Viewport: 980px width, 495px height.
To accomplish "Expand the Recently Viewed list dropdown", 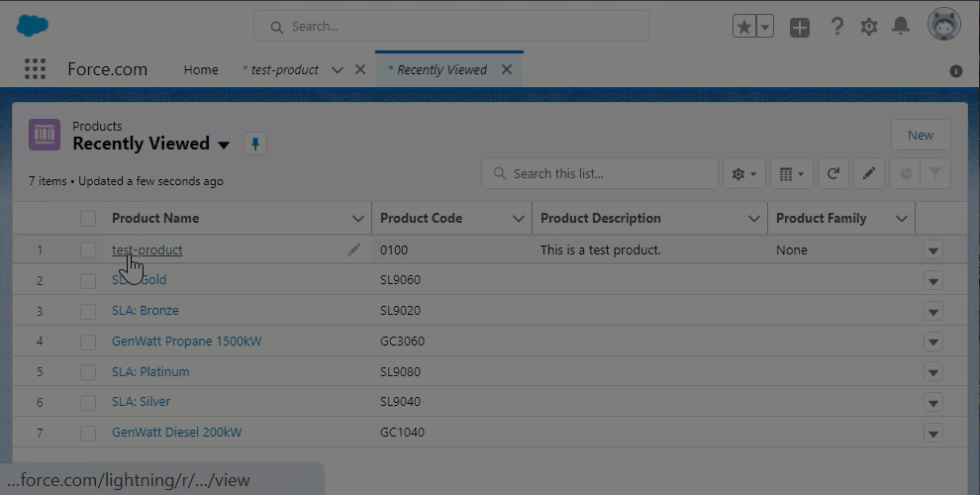I will click(x=224, y=145).
